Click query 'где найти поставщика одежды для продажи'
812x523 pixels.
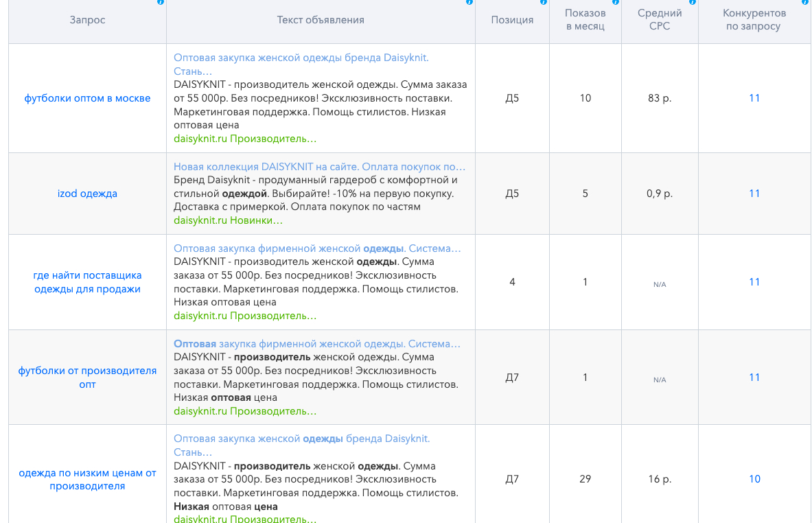[87, 282]
